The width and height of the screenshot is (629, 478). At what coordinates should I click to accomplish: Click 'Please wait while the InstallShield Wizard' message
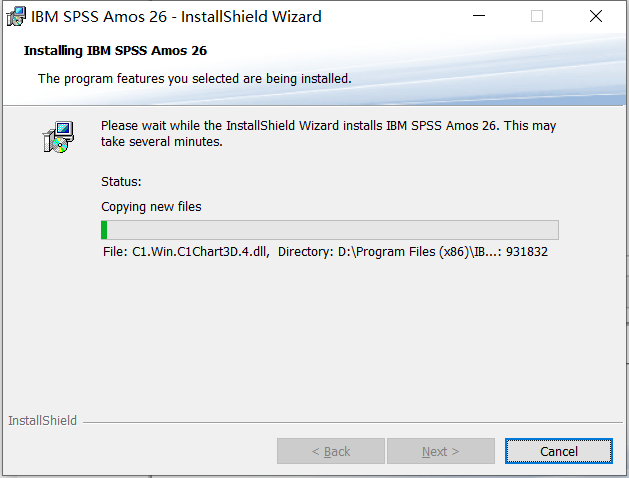pyautogui.click(x=220, y=126)
